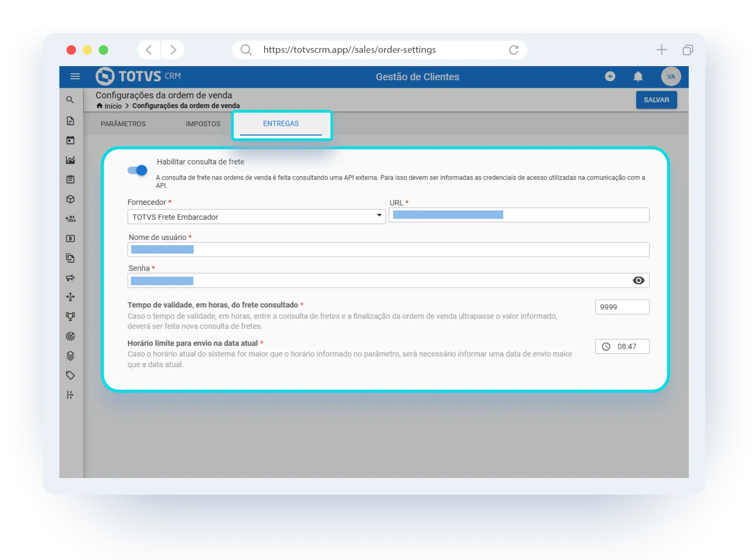Click the TOTVS CRM logo
Viewport: 756px width, 560px height.
pyautogui.click(x=138, y=76)
